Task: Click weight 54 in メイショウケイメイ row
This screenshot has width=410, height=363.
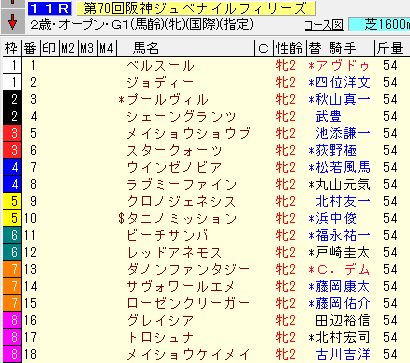Action: coord(390,354)
